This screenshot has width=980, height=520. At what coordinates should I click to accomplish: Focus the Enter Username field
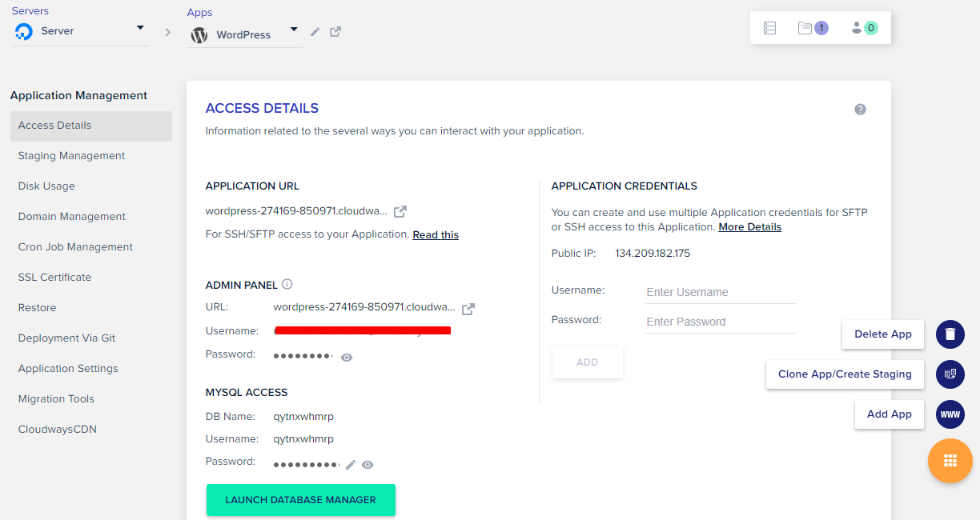point(721,292)
